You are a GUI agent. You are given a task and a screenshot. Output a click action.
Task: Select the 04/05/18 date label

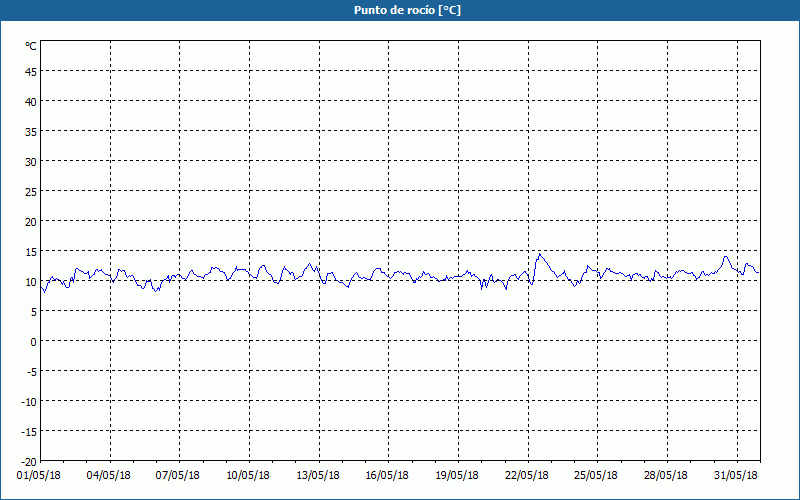(x=109, y=474)
